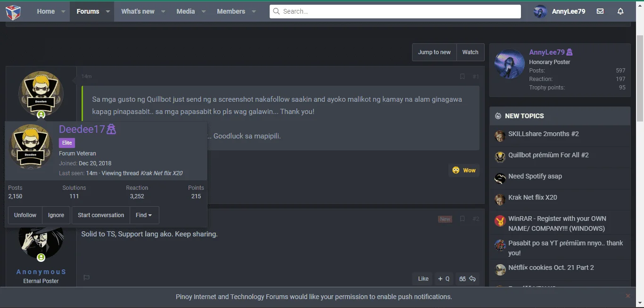Screen dimensions: 644x308
Task: Click the 2,150 Posts count in the member card
Action: [x=15, y=196]
